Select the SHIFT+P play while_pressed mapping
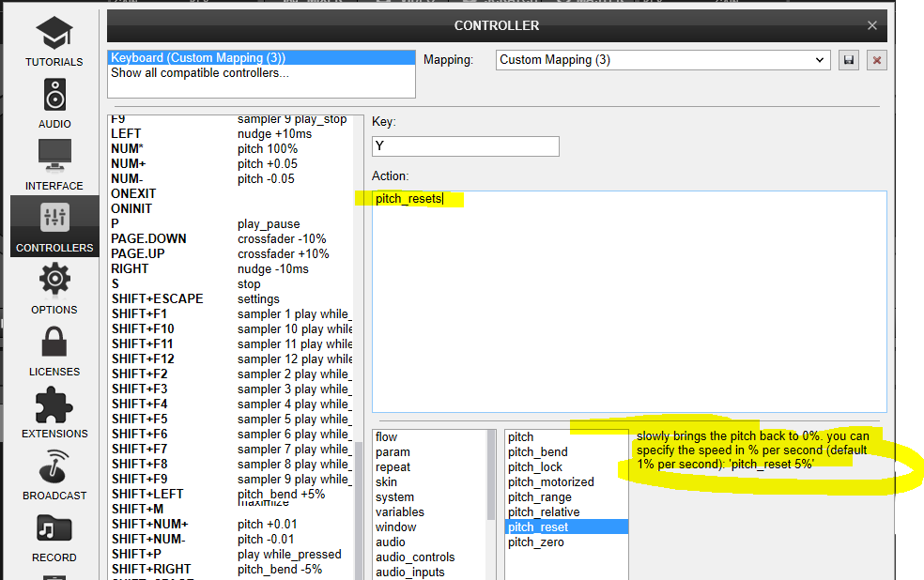This screenshot has width=924, height=580. [232, 554]
